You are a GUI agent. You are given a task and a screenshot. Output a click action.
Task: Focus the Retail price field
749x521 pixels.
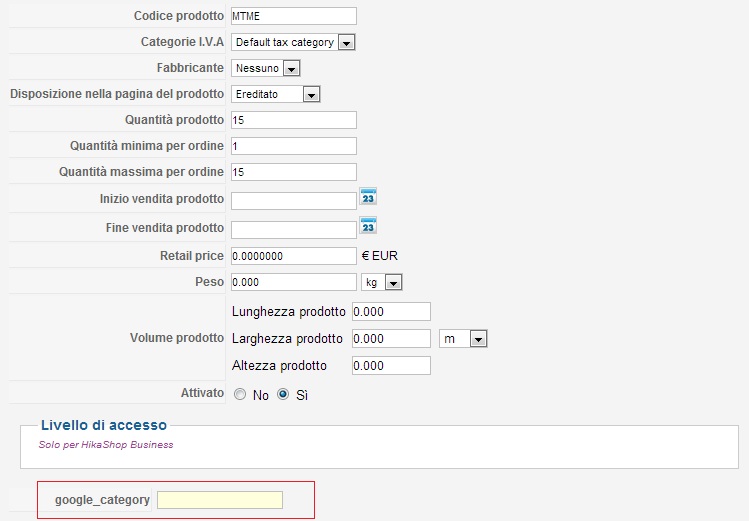click(x=293, y=256)
